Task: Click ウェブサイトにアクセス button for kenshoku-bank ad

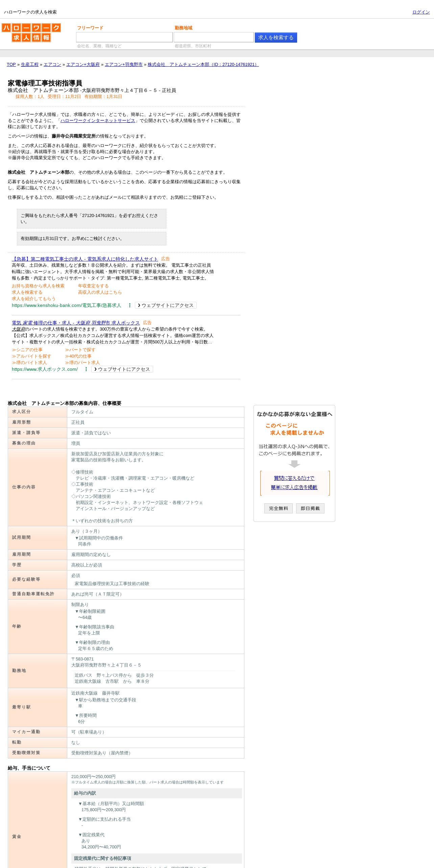Action: [x=166, y=305]
